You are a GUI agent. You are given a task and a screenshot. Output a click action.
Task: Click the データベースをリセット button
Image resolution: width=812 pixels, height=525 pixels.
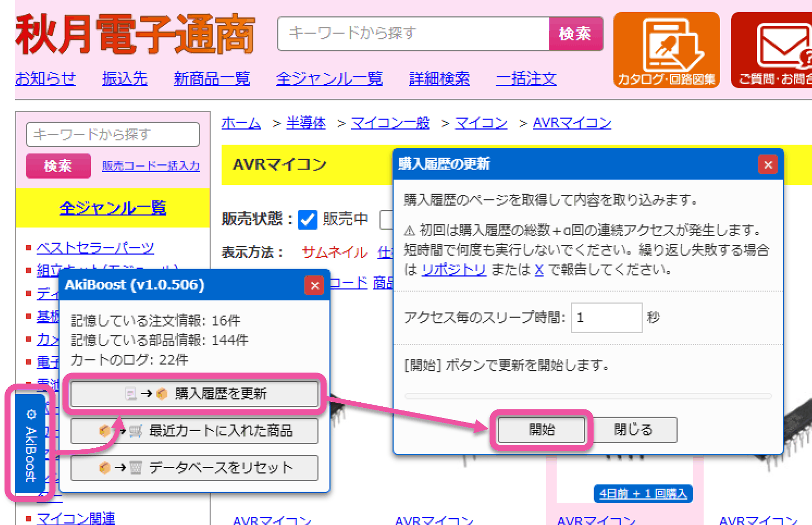click(194, 468)
